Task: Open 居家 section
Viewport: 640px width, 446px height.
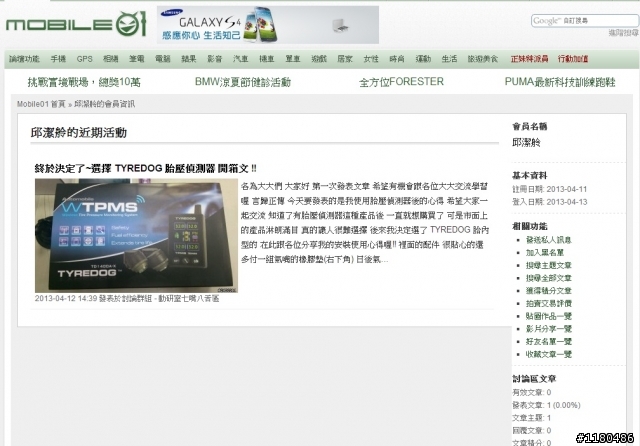Action: (345, 59)
